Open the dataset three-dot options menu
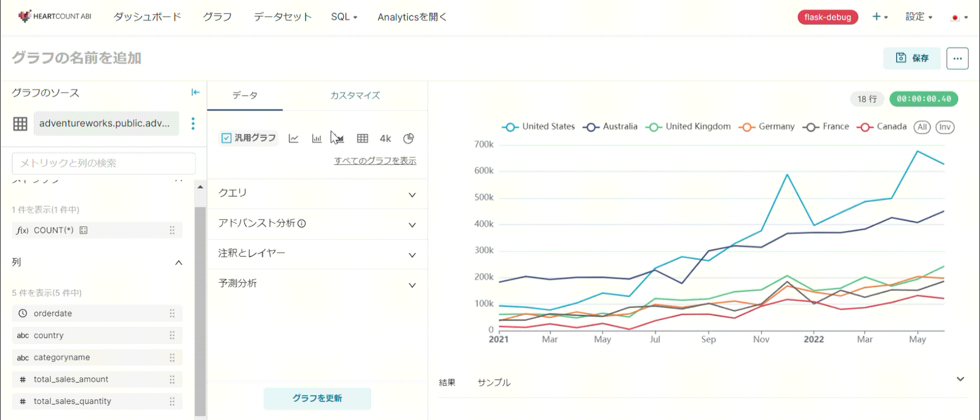This screenshot has height=420, width=980. tap(193, 123)
